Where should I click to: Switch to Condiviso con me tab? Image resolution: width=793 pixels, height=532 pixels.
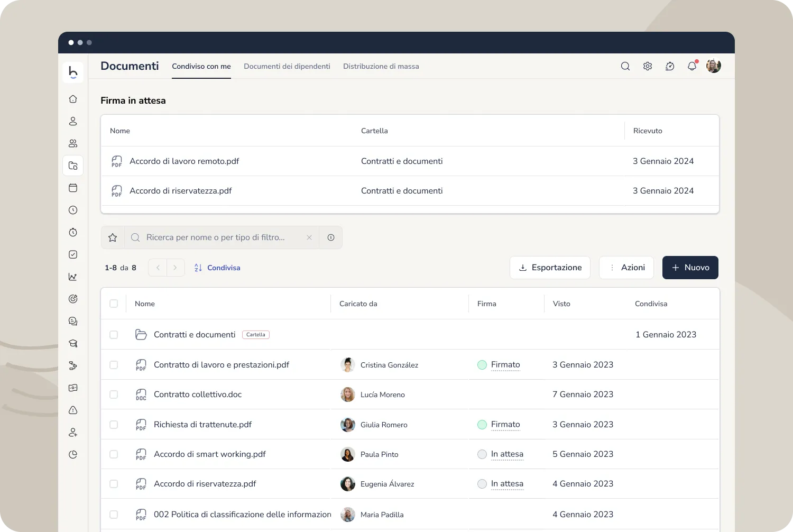(x=201, y=66)
